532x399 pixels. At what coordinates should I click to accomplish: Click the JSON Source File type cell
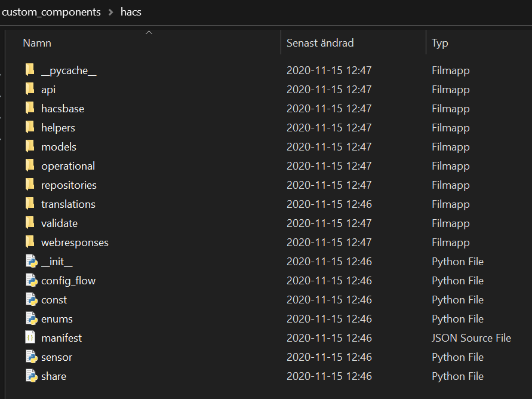(x=471, y=338)
